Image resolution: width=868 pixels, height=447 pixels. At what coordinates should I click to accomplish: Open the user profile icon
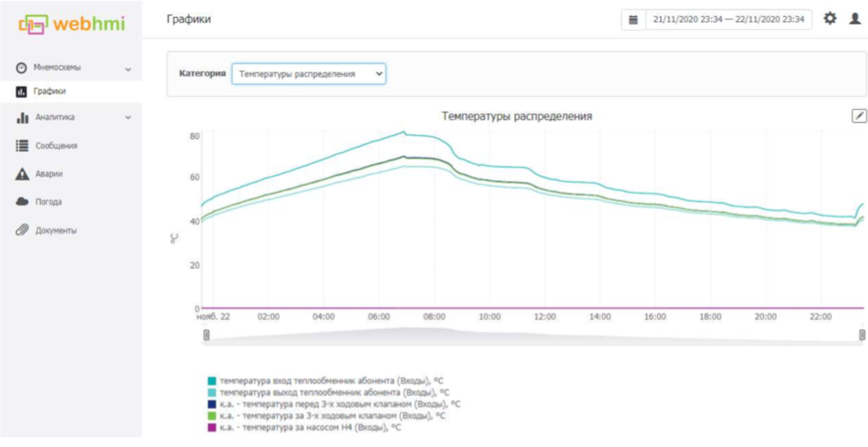click(855, 19)
